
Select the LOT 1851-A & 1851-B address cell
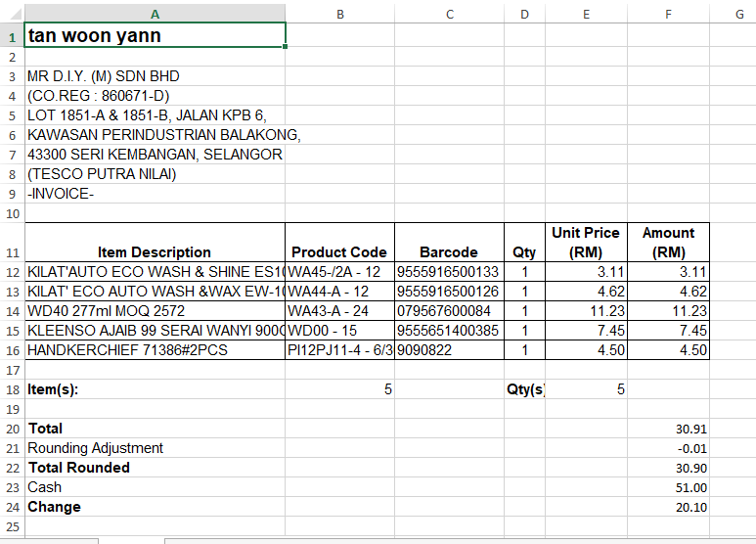point(155,115)
